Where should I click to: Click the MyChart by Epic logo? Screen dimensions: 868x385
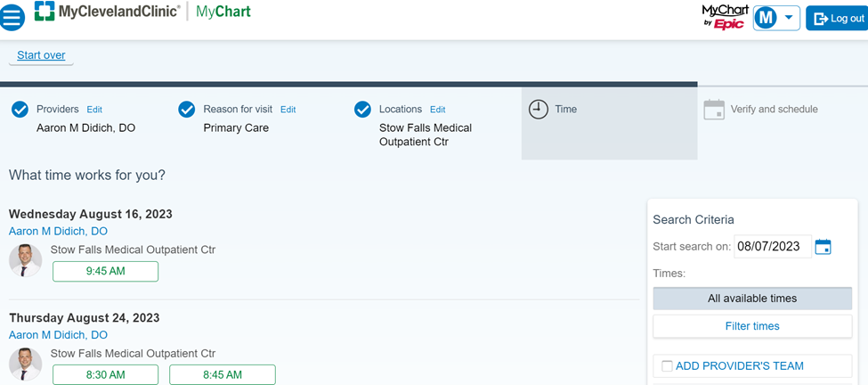(726, 17)
